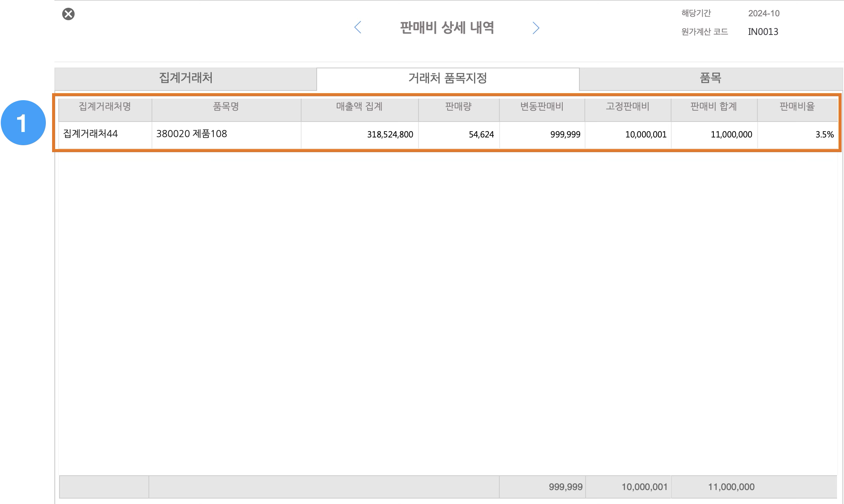Click the 집계거래처명 column header

pyautogui.click(x=105, y=107)
